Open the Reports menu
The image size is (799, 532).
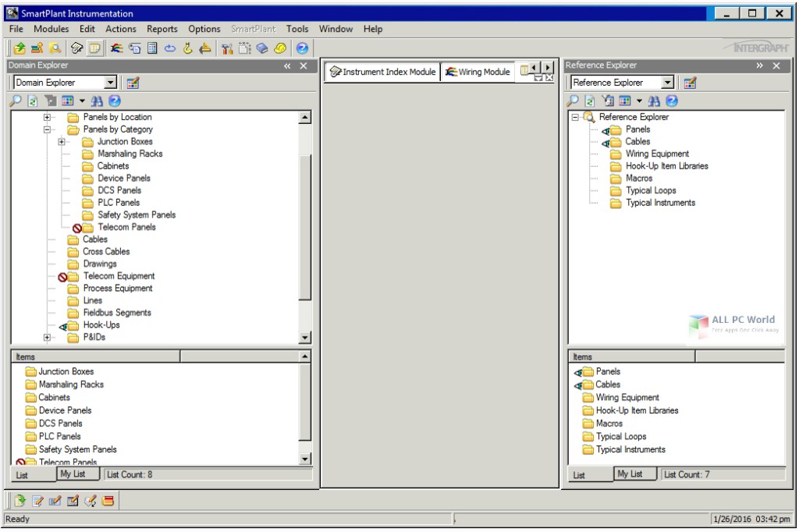click(162, 29)
